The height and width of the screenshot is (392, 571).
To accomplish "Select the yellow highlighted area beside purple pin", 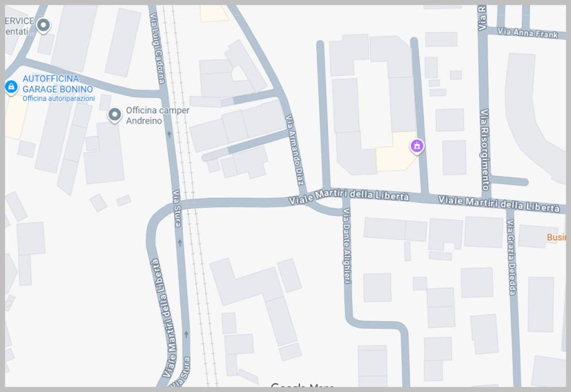I will coord(395,152).
